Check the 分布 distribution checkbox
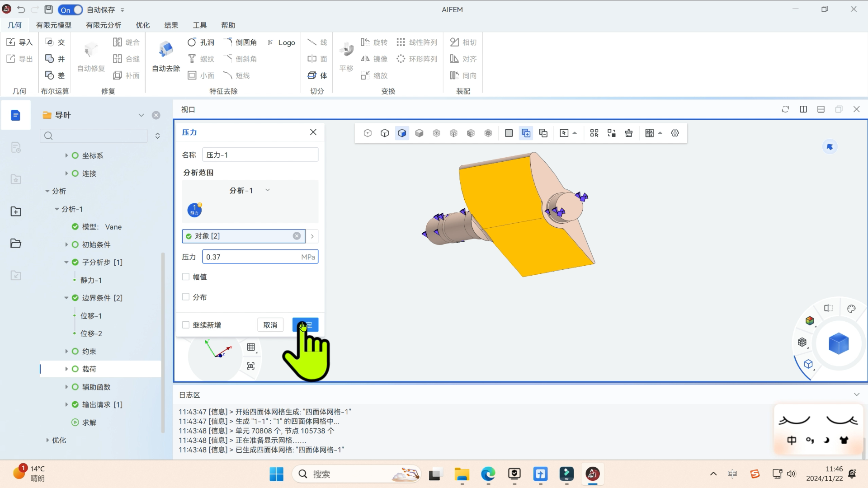The height and width of the screenshot is (488, 868). 186,297
